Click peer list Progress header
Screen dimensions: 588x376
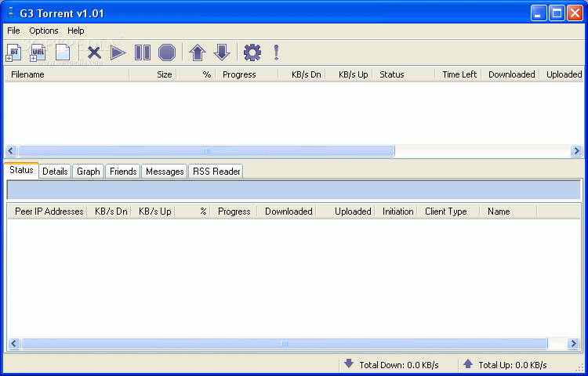coord(234,211)
